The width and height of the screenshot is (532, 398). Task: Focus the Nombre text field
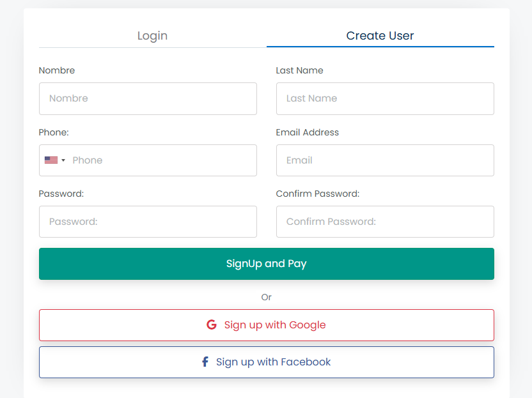click(148, 98)
